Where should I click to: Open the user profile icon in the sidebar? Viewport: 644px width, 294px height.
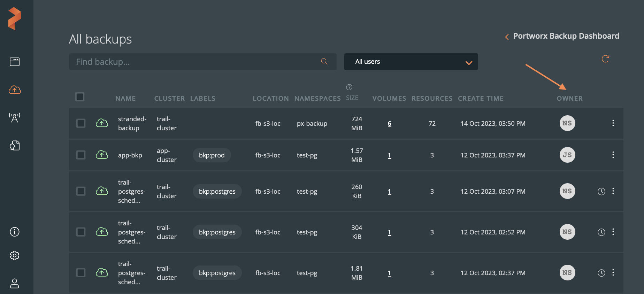15,283
